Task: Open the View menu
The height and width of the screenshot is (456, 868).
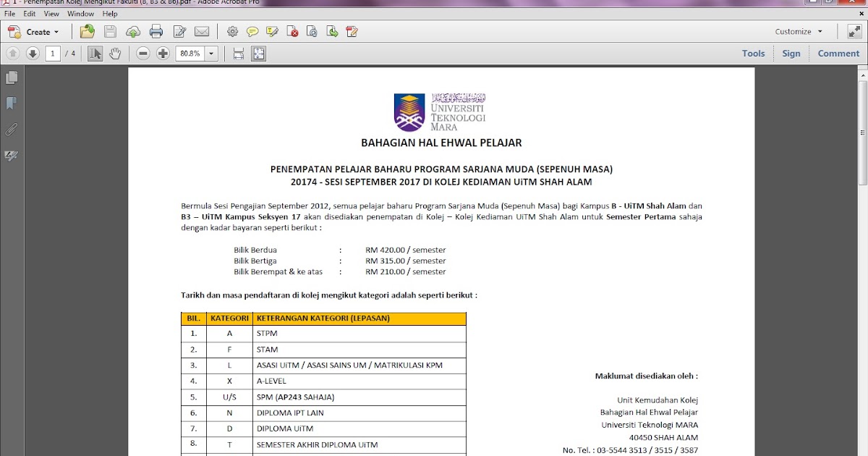Action: pos(51,14)
